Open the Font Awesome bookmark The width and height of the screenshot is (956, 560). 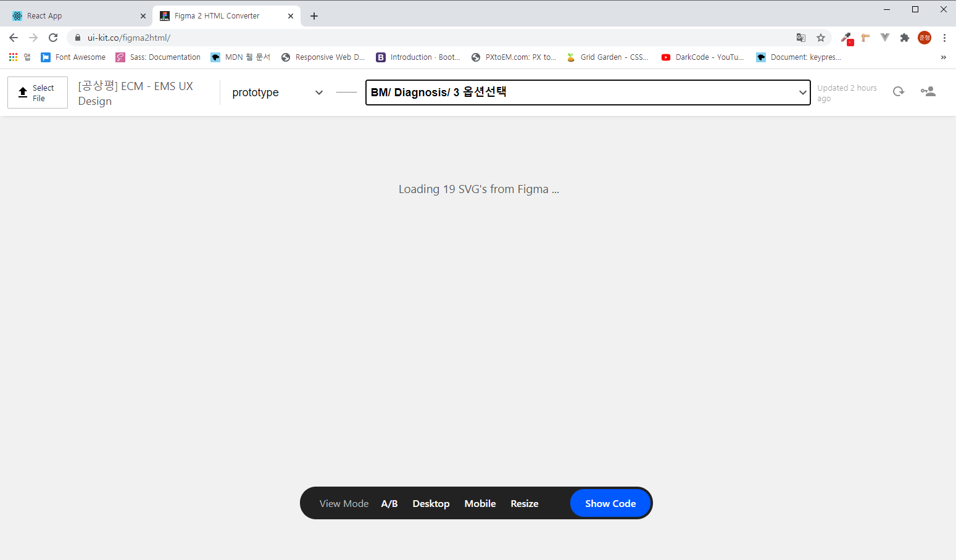pos(73,57)
